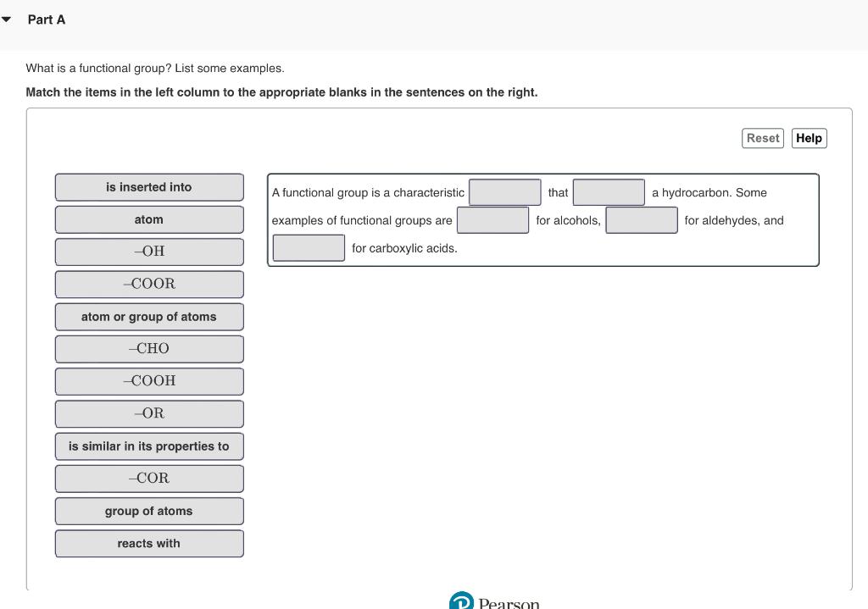
Task: Select the 'atom' answer tile
Action: tap(149, 219)
